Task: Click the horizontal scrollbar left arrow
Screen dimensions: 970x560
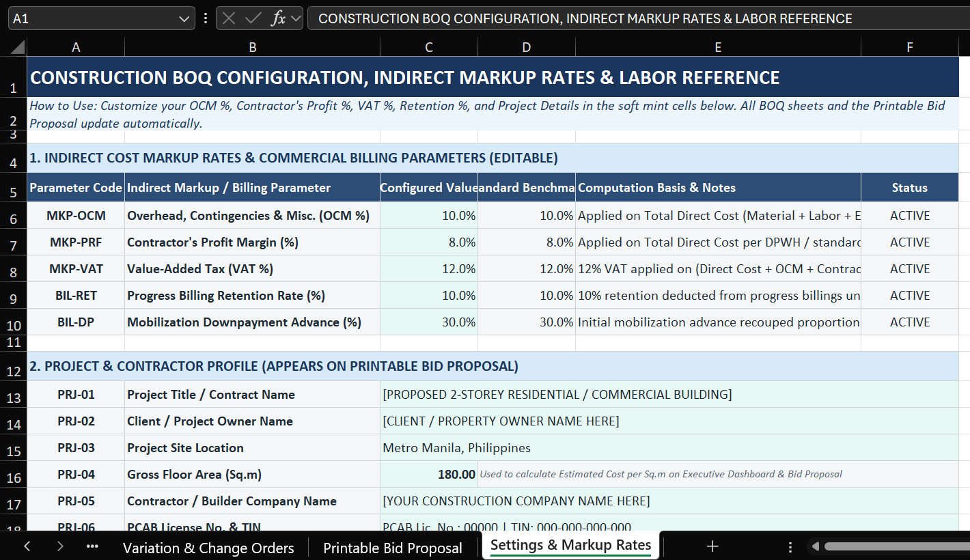Action: [x=814, y=546]
